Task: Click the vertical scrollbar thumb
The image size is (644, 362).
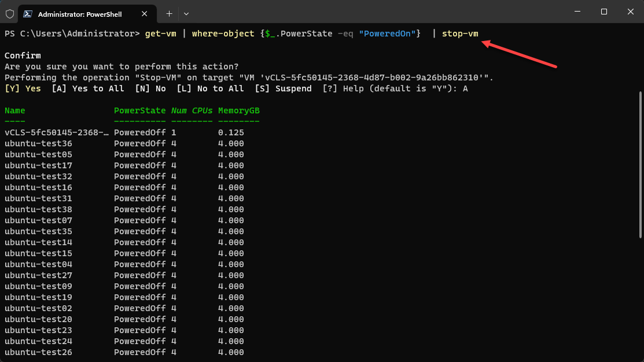Action: 640,164
